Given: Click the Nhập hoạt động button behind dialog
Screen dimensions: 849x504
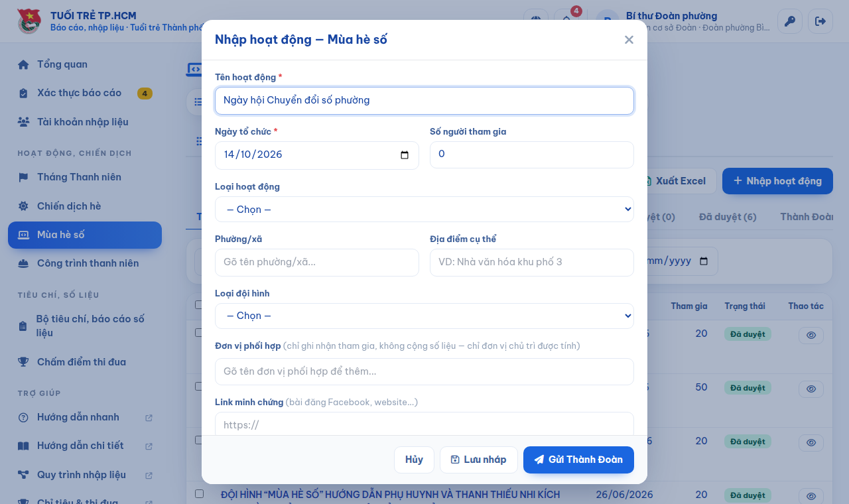Looking at the screenshot, I should 777,181.
